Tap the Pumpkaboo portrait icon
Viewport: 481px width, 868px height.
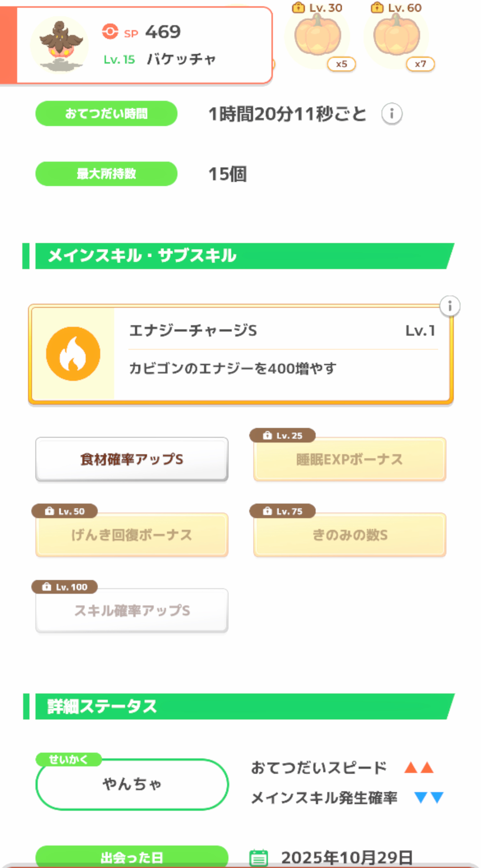60,45
